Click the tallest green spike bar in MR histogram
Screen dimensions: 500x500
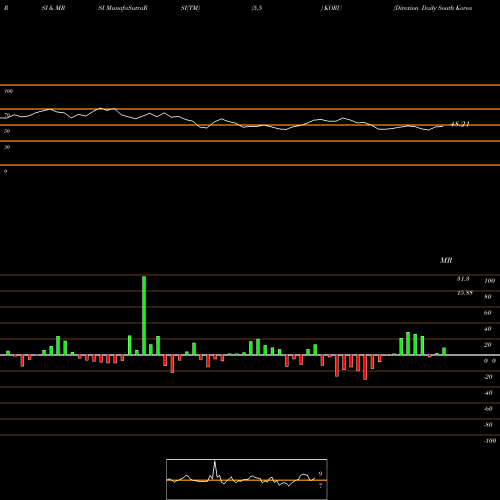click(144, 315)
